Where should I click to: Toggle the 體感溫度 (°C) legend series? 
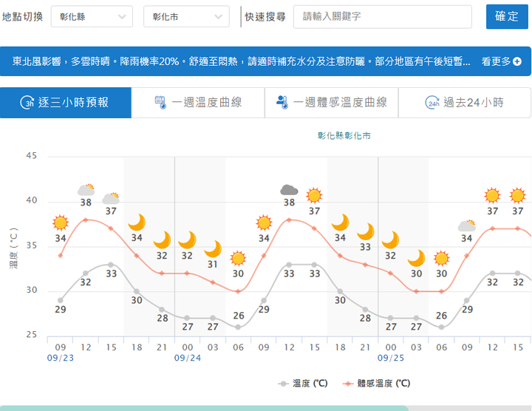377,383
